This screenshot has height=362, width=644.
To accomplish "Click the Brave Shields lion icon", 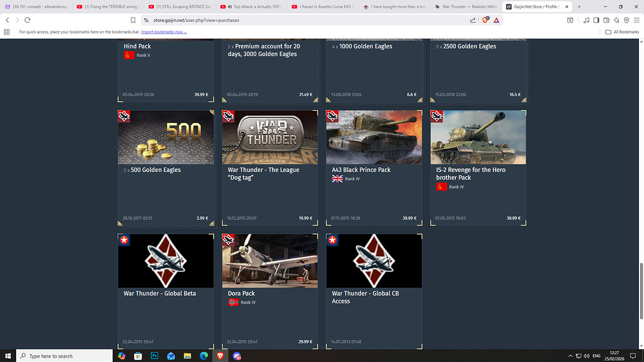I will pyautogui.click(x=486, y=20).
